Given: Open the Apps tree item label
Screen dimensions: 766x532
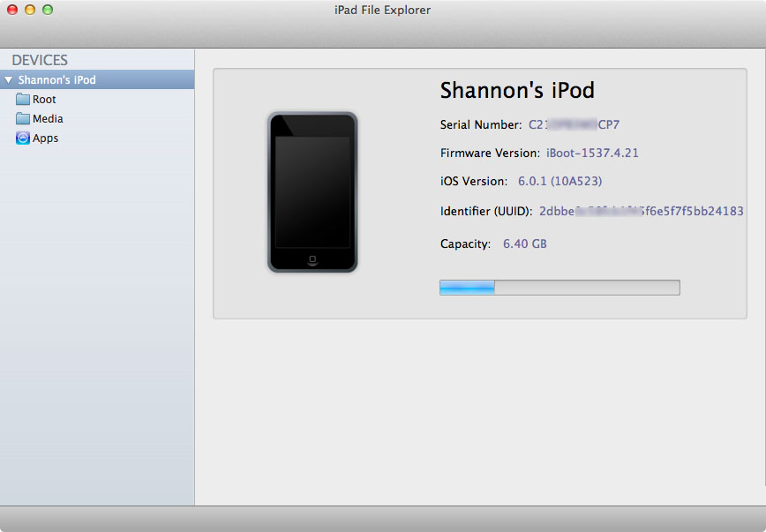Looking at the screenshot, I should coord(45,139).
